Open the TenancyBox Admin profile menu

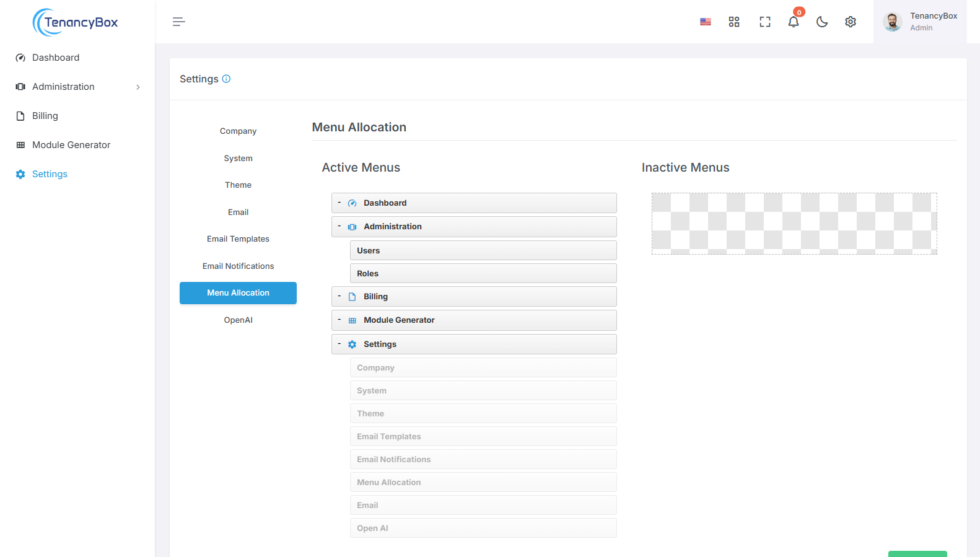(920, 22)
